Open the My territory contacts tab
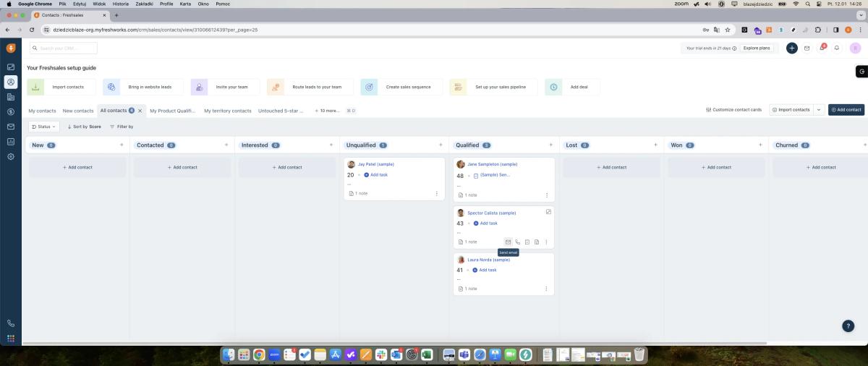 click(228, 111)
